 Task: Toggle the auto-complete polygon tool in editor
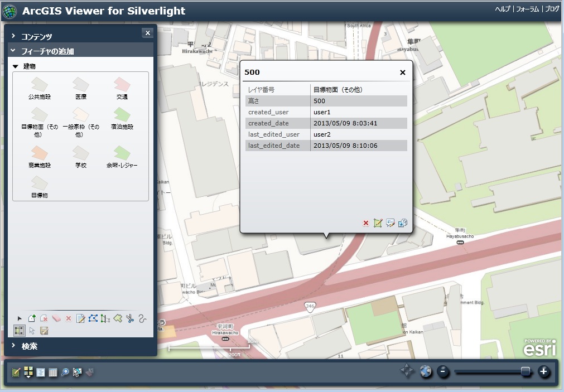point(20,331)
